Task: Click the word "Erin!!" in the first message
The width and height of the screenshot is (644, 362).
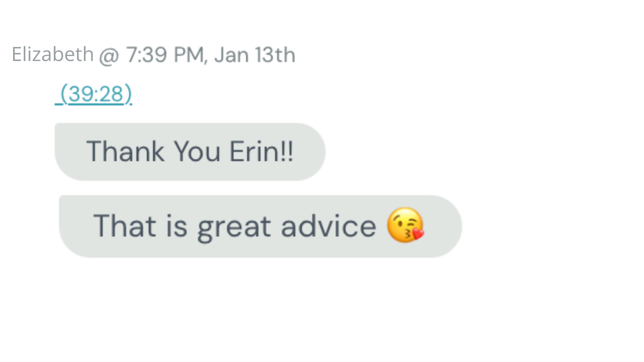Action: [261, 152]
